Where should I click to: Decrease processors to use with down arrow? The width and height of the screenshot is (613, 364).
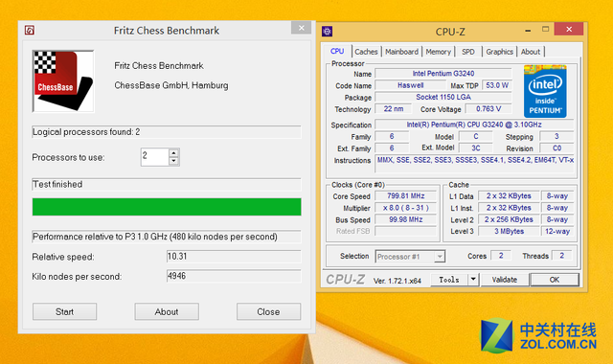click(x=174, y=161)
